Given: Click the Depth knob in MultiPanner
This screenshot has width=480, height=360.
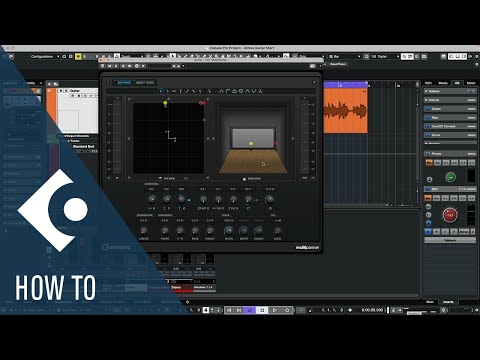Looking at the screenshot, I should (244, 231).
